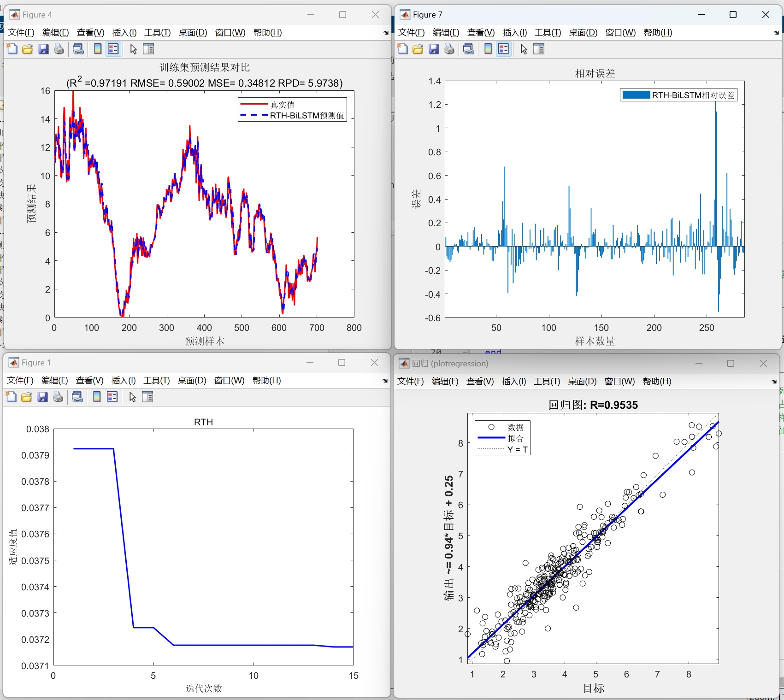Viewport: 784px width, 700px height.
Task: Click the Link Plot icon in Figure 1
Action: tap(77, 397)
